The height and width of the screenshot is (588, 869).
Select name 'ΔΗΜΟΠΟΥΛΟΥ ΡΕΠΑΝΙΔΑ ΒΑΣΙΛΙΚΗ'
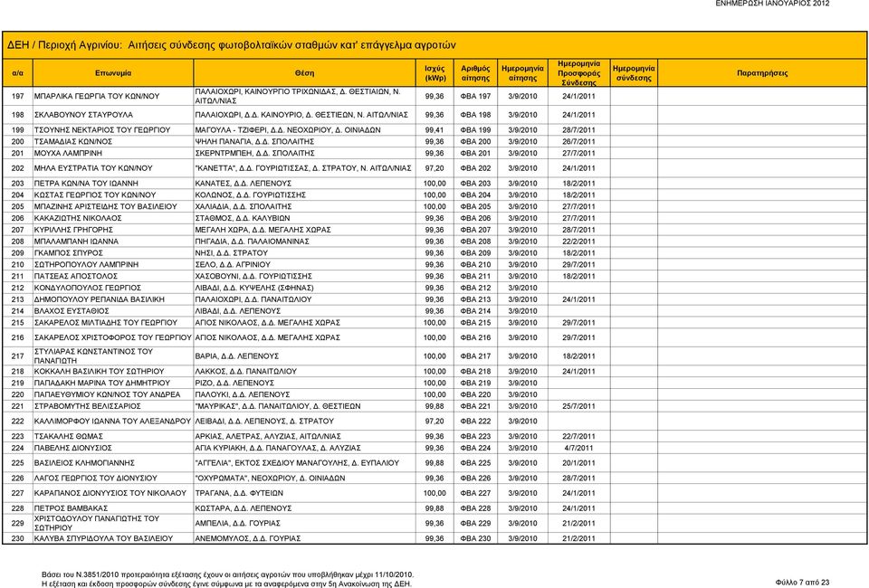coord(100,299)
